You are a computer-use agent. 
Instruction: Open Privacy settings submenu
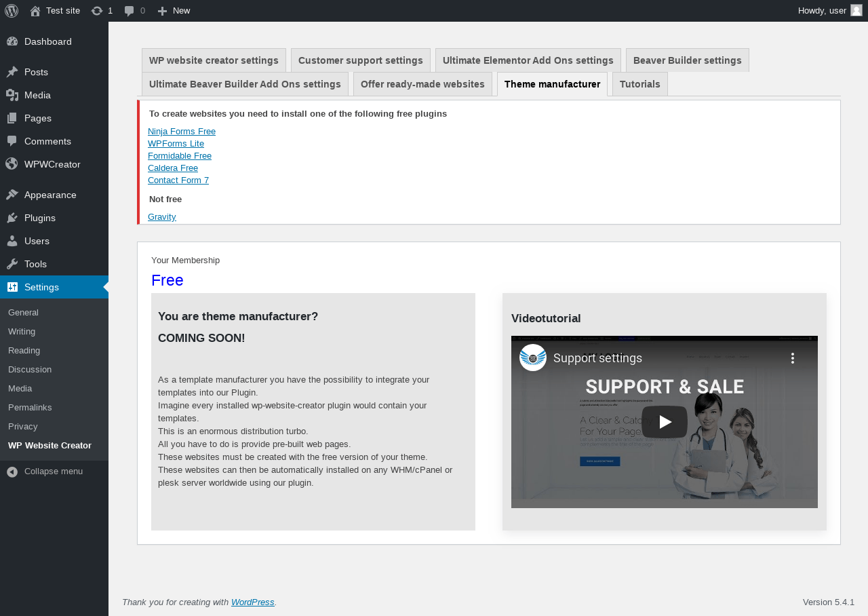pyautogui.click(x=54, y=427)
